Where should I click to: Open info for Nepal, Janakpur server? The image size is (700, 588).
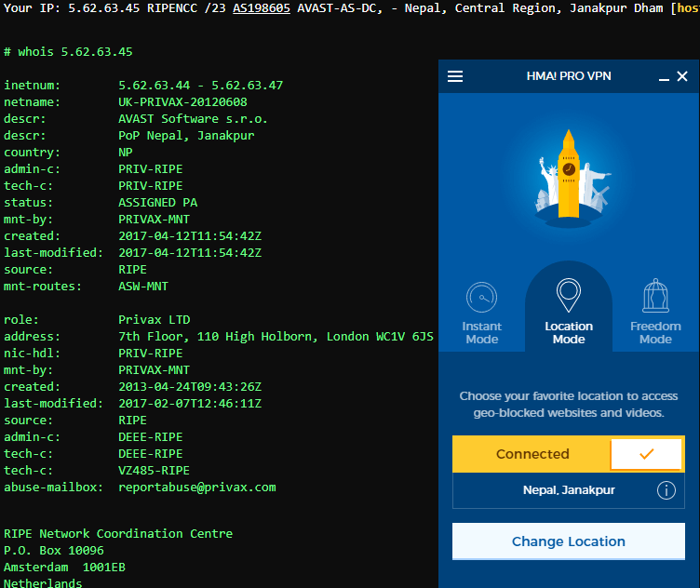coord(666,490)
